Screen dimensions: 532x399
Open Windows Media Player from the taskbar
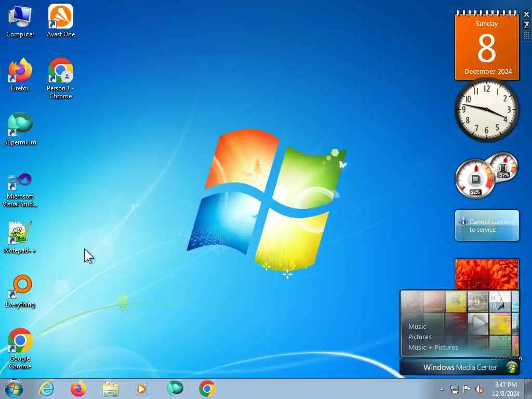(142, 389)
